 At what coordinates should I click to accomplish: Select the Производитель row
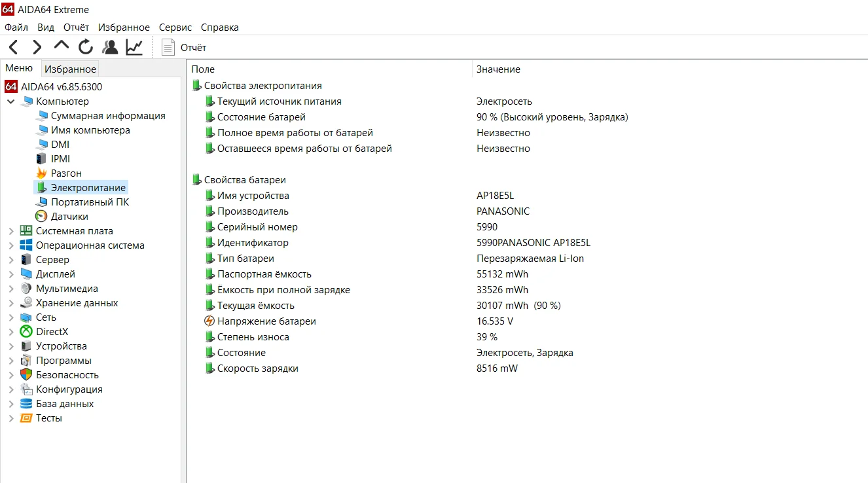point(253,211)
